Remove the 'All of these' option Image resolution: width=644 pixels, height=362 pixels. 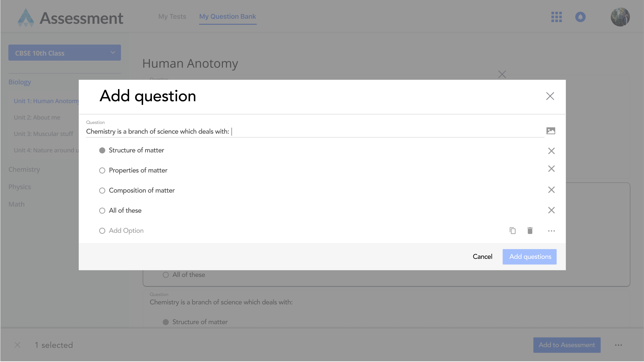[x=551, y=210]
